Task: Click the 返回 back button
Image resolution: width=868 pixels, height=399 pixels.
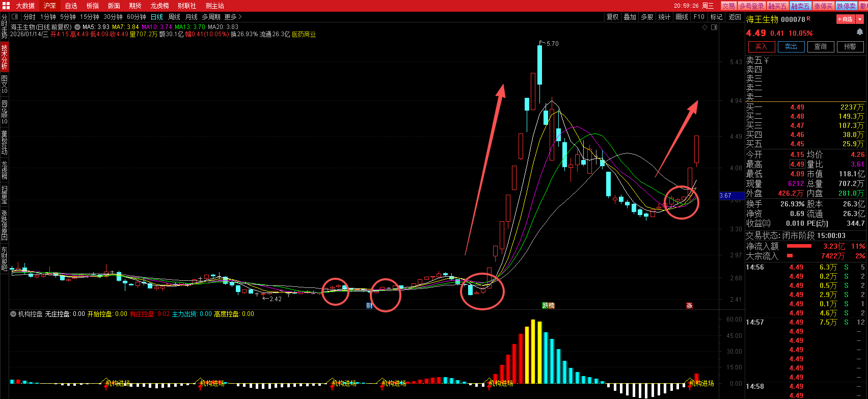Action: pos(735,17)
